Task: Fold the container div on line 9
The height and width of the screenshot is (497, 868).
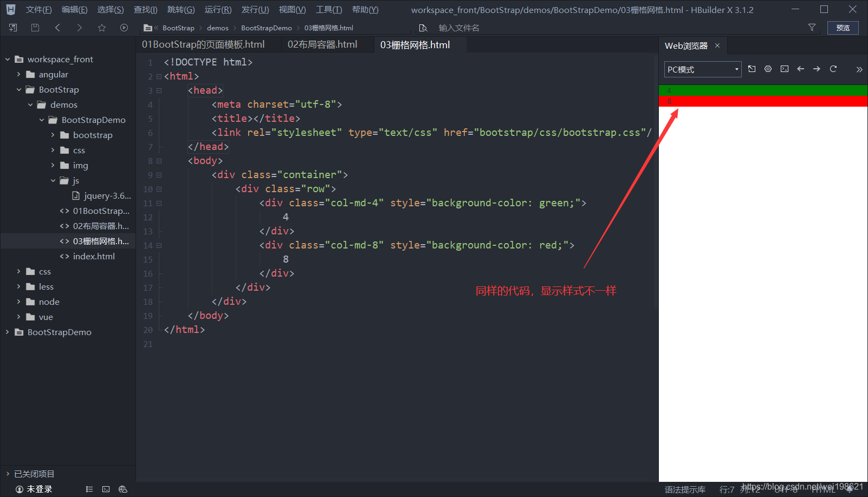Action: pyautogui.click(x=159, y=175)
